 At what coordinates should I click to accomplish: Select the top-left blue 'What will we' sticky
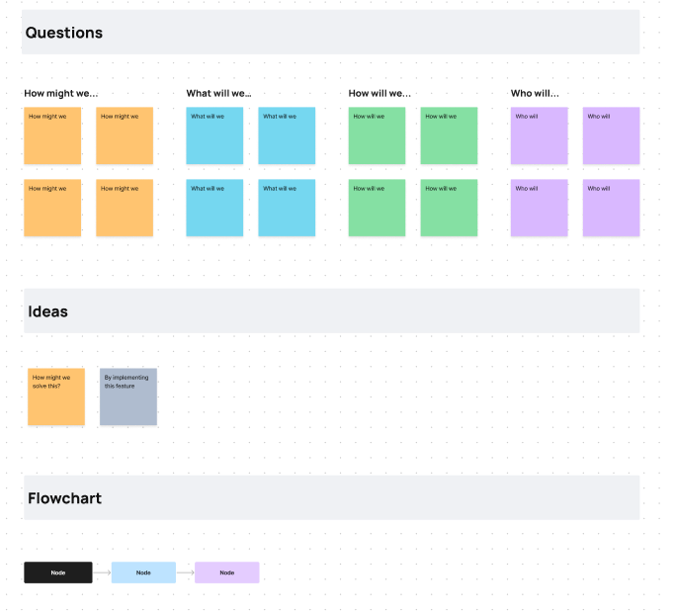pyautogui.click(x=214, y=135)
